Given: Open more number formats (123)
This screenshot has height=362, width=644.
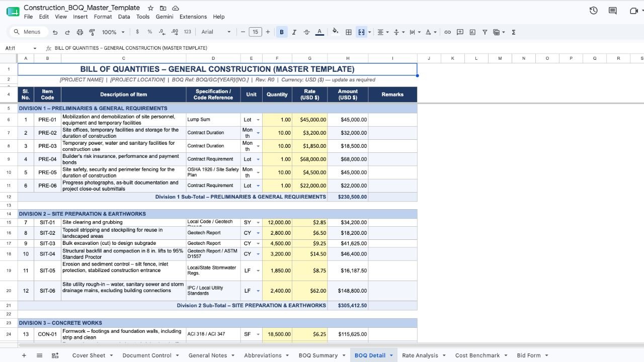Looking at the screenshot, I should tap(187, 32).
